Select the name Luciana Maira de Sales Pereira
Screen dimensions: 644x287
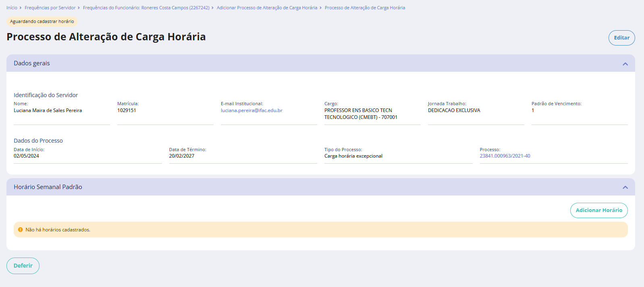pos(48,110)
